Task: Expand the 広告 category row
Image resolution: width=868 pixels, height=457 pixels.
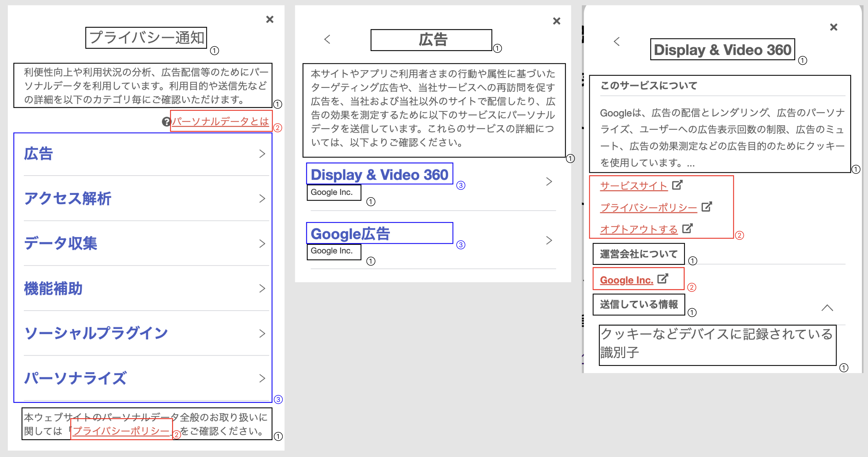Action: point(263,154)
